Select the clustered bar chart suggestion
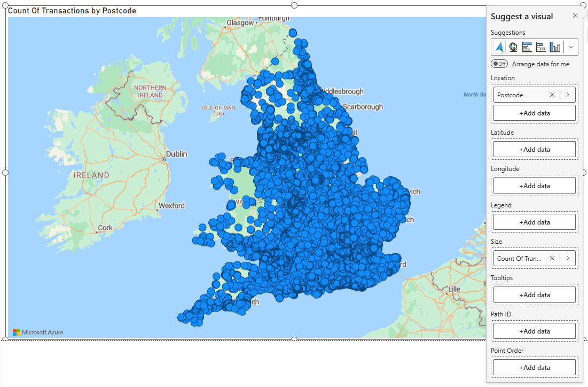The image size is (588, 387). point(527,47)
